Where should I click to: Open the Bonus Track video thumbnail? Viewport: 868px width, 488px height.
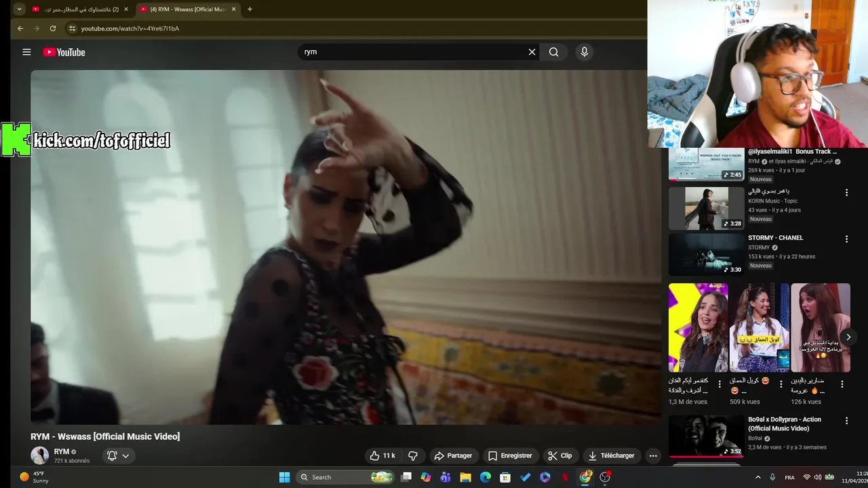[706, 165]
